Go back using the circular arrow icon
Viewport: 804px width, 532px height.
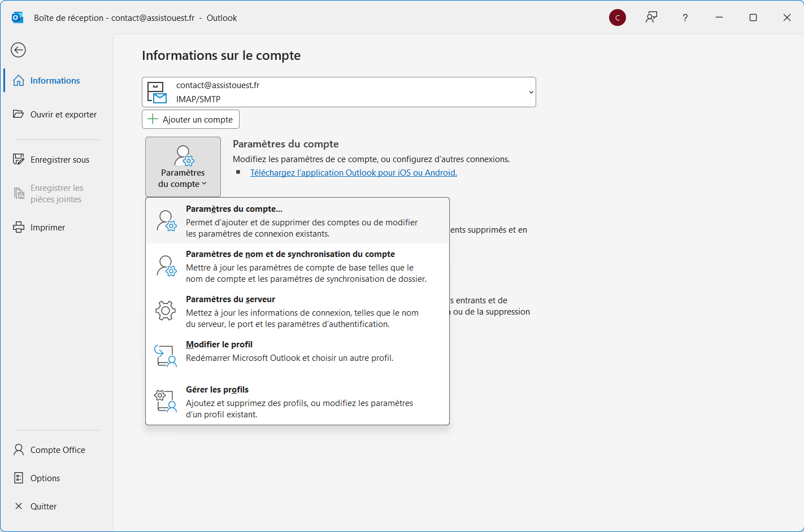(19, 50)
